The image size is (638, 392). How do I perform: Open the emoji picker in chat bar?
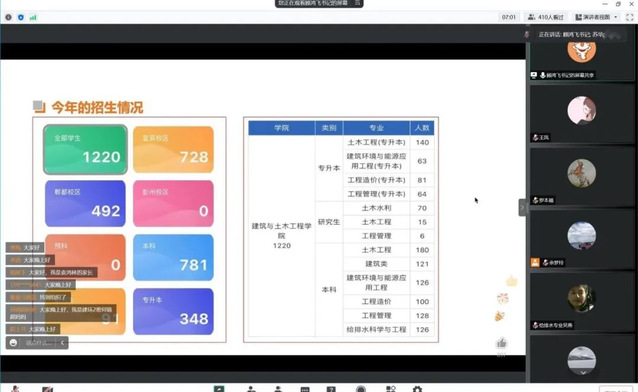pyautogui.click(x=13, y=343)
